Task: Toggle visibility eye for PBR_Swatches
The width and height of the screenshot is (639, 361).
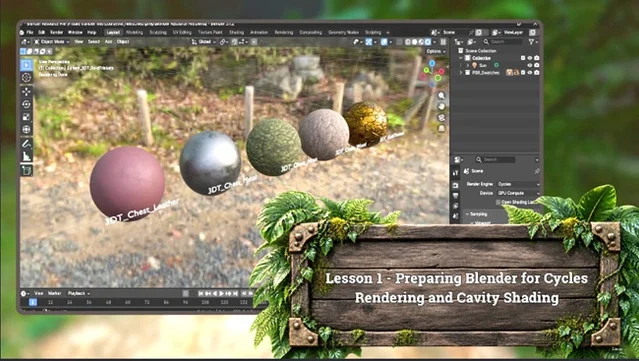Action: click(x=530, y=73)
